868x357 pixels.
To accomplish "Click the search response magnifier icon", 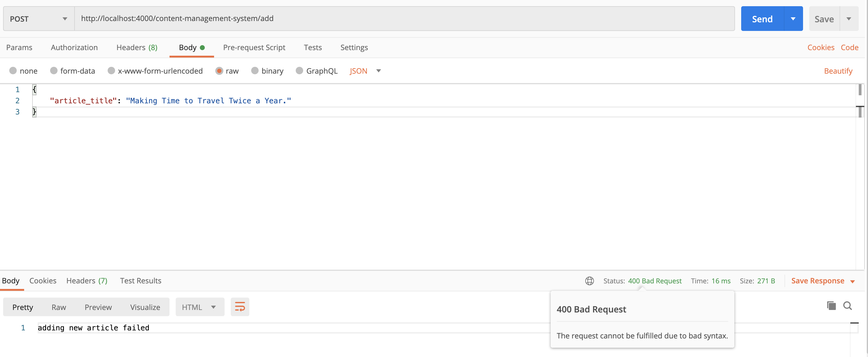I will point(847,306).
